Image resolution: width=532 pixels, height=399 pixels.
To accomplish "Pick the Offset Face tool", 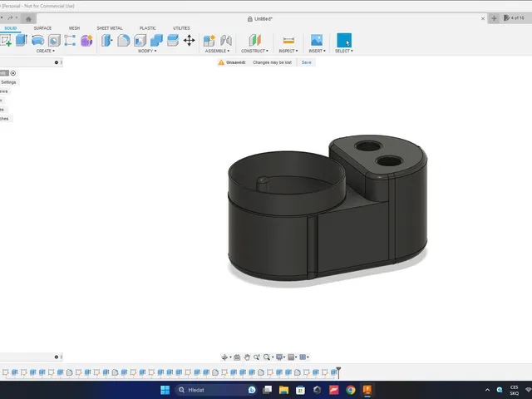I will tap(173, 41).
